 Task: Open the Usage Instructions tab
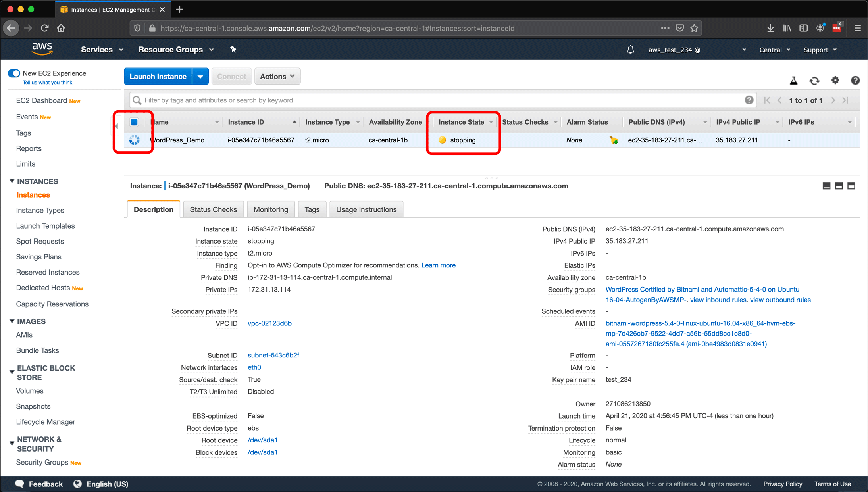click(x=366, y=209)
